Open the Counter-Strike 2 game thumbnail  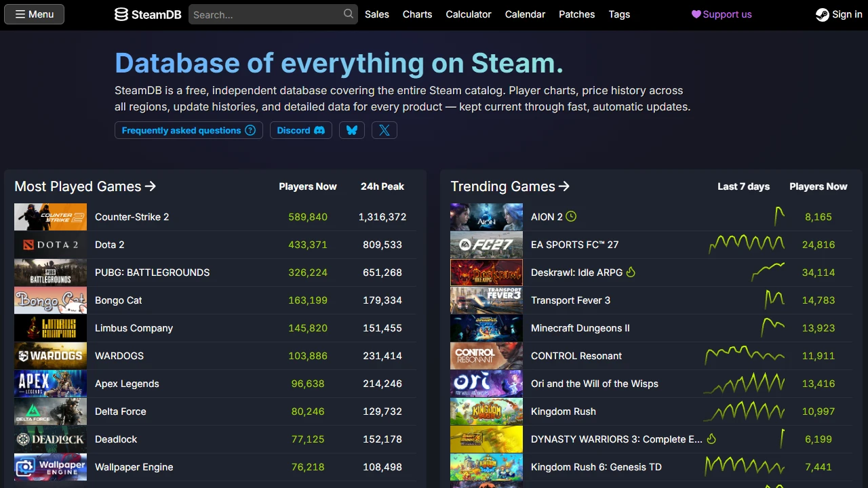click(50, 217)
